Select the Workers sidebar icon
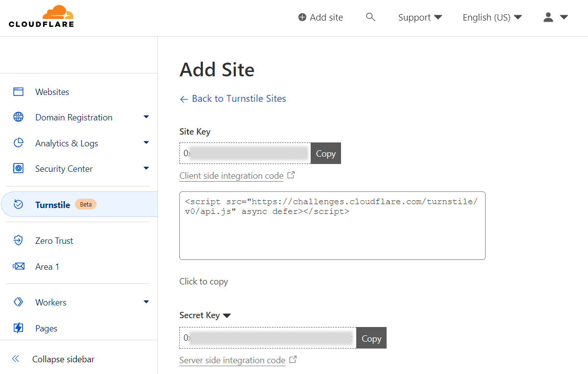Viewport: 588px width, 374px height. pyautogui.click(x=18, y=302)
